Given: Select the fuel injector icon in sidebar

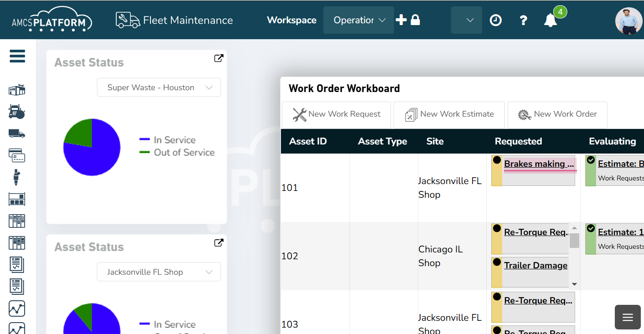Looking at the screenshot, I should point(16,177).
